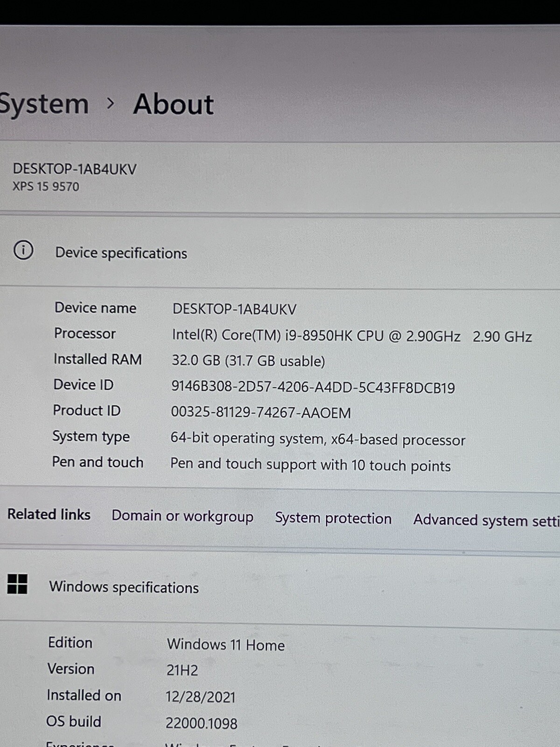Viewport: 560px width, 747px height.
Task: Click the Product ID label
Action: click(87, 410)
